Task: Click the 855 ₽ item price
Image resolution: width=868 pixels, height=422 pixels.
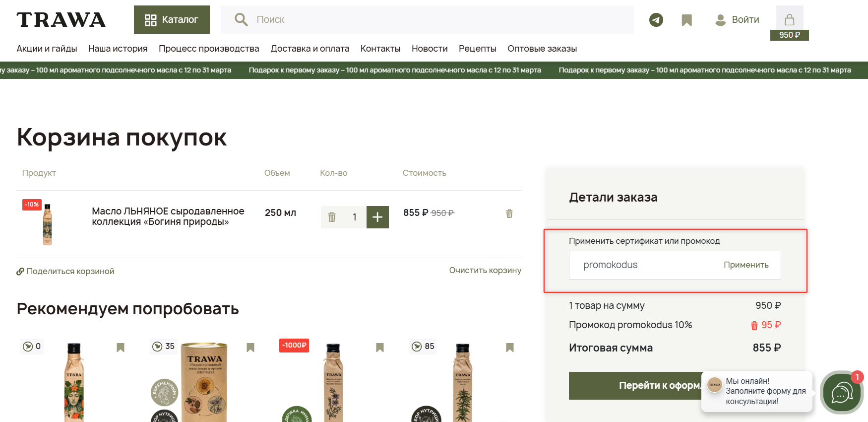Action: [x=416, y=213]
